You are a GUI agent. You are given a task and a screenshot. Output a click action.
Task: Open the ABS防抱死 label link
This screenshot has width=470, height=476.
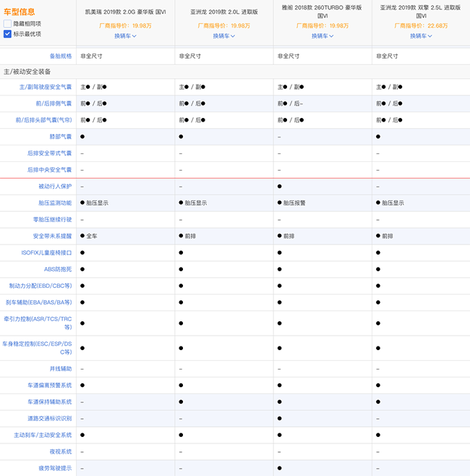[x=58, y=269]
